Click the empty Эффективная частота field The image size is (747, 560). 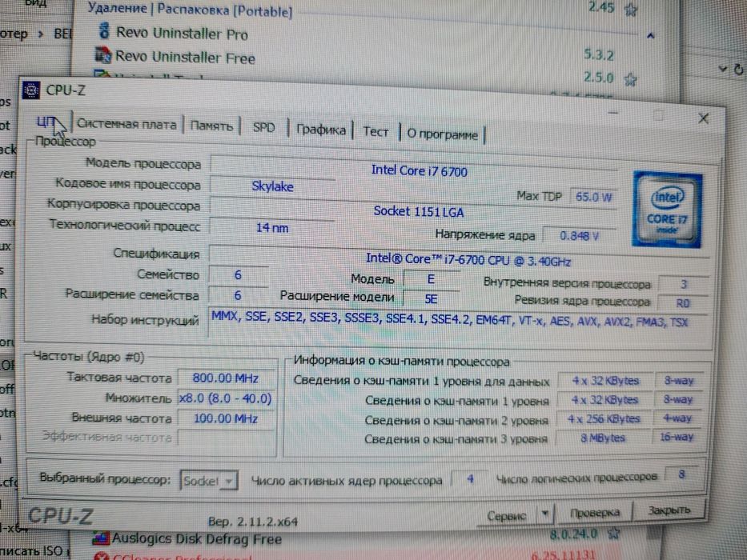coord(226,438)
